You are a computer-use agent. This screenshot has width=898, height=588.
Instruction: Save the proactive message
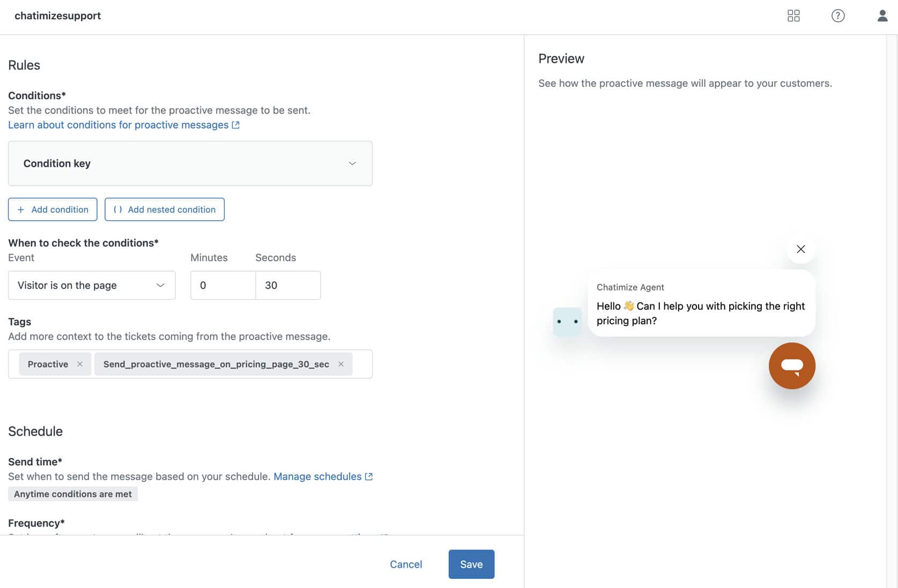point(471,564)
